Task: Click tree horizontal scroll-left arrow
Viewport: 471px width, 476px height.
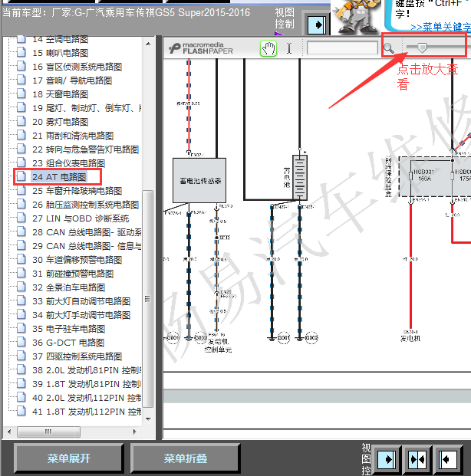Action: (9, 432)
